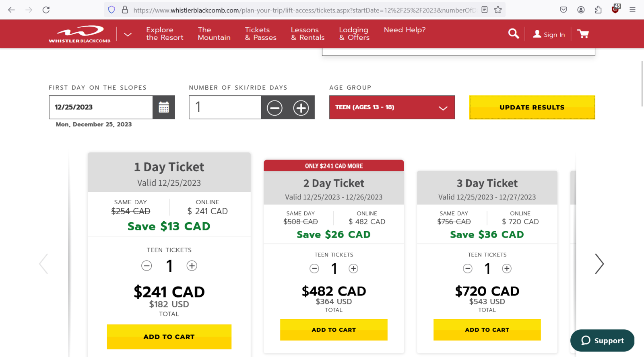Click the page vertical scrollbar
644x357 pixels.
click(x=642, y=84)
